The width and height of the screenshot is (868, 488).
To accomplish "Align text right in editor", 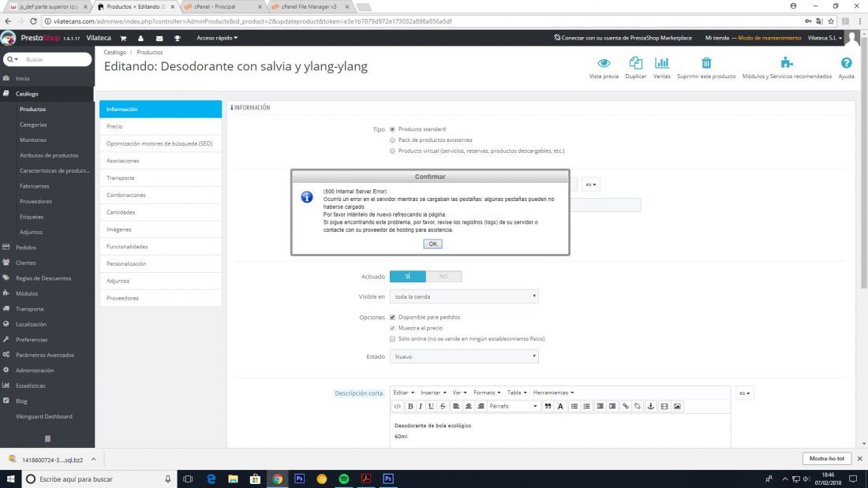I will [x=481, y=406].
